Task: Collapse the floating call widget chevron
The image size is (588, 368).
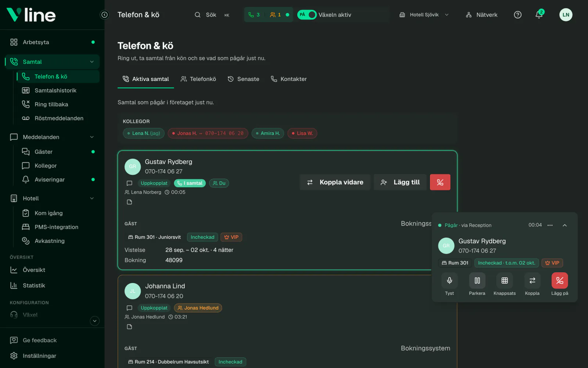Action: coord(565,225)
